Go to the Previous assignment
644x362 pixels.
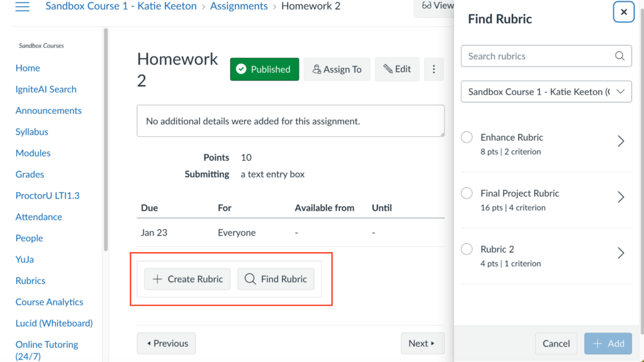(166, 343)
